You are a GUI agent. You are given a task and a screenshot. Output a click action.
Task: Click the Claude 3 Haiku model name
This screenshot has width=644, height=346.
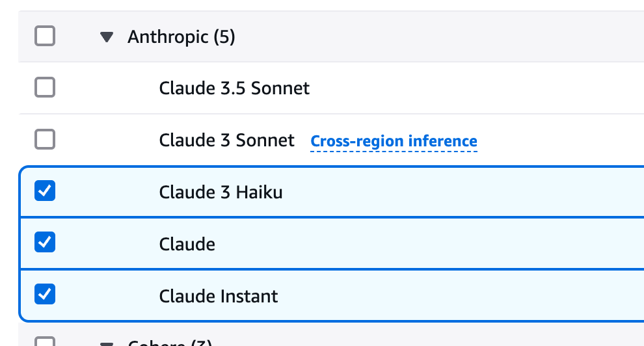(221, 192)
